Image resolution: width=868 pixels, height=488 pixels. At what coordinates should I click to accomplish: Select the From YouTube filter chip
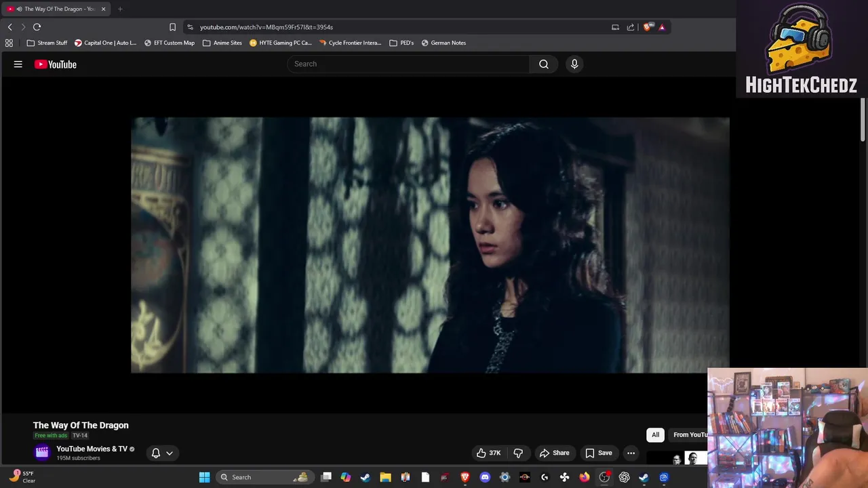(x=688, y=434)
